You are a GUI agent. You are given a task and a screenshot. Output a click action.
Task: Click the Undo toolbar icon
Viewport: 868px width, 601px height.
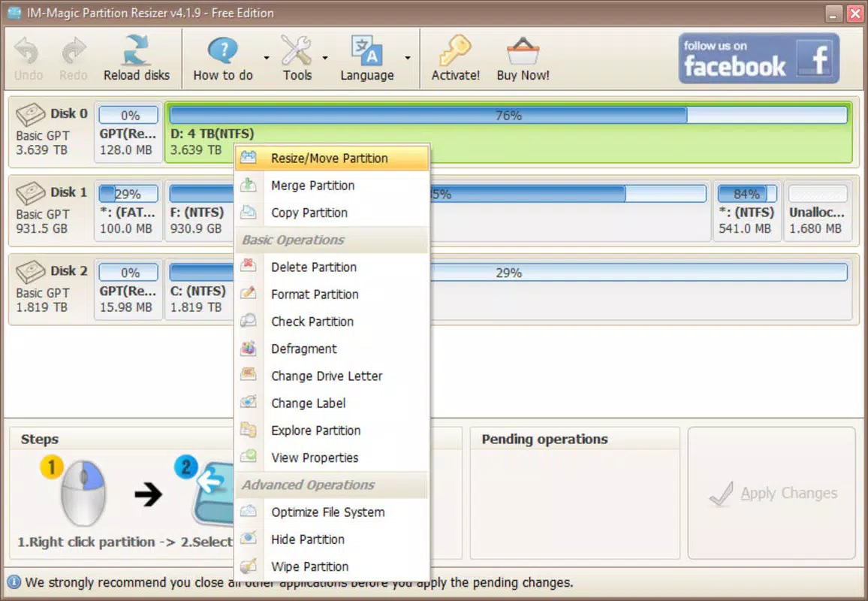[x=27, y=52]
